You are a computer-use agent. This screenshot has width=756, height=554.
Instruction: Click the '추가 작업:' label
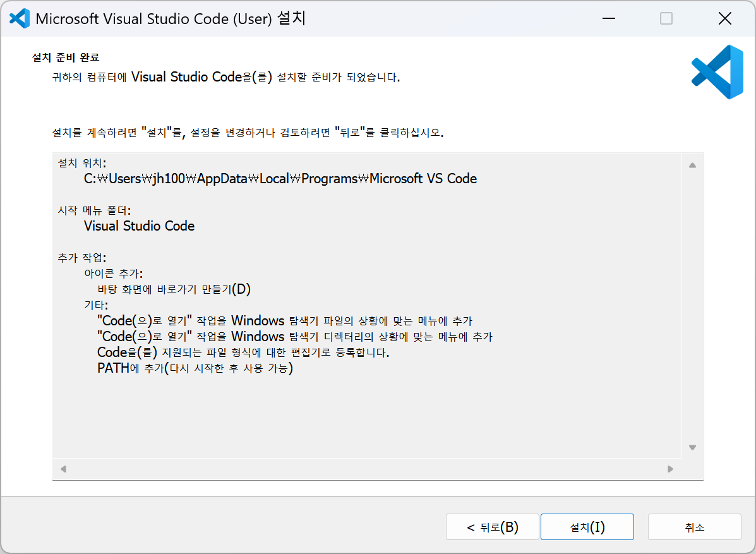[x=82, y=258]
